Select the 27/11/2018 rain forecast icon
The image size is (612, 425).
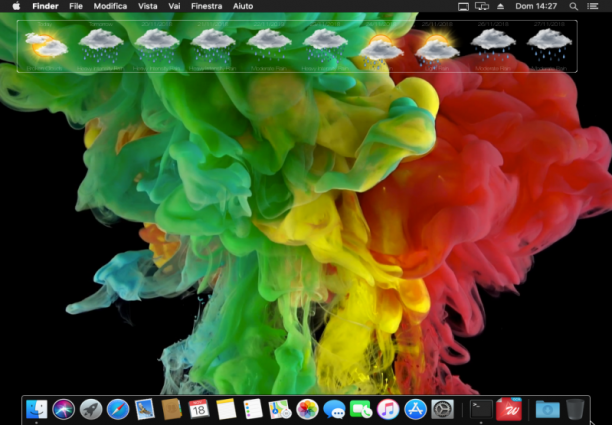549,45
